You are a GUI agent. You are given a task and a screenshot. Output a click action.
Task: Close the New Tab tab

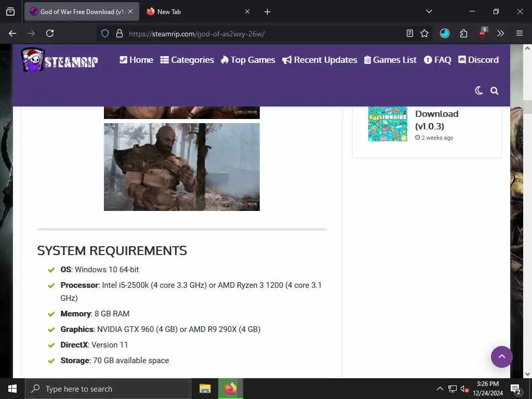[x=247, y=11]
